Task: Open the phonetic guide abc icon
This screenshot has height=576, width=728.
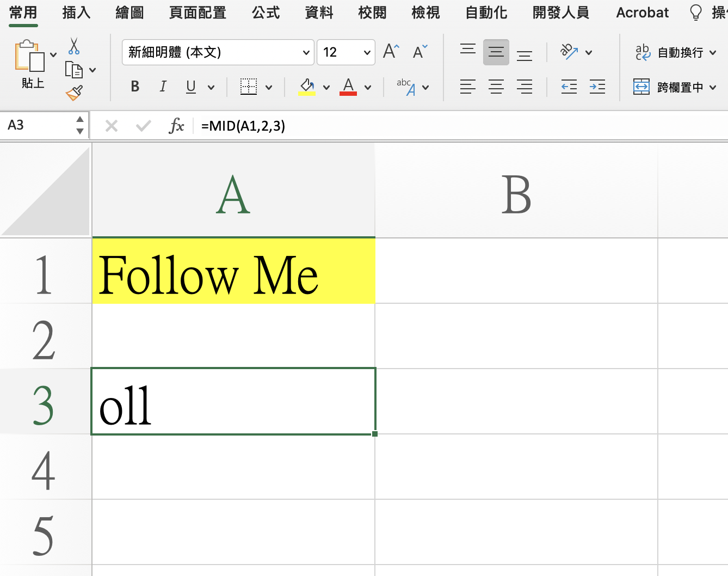Action: [406, 87]
